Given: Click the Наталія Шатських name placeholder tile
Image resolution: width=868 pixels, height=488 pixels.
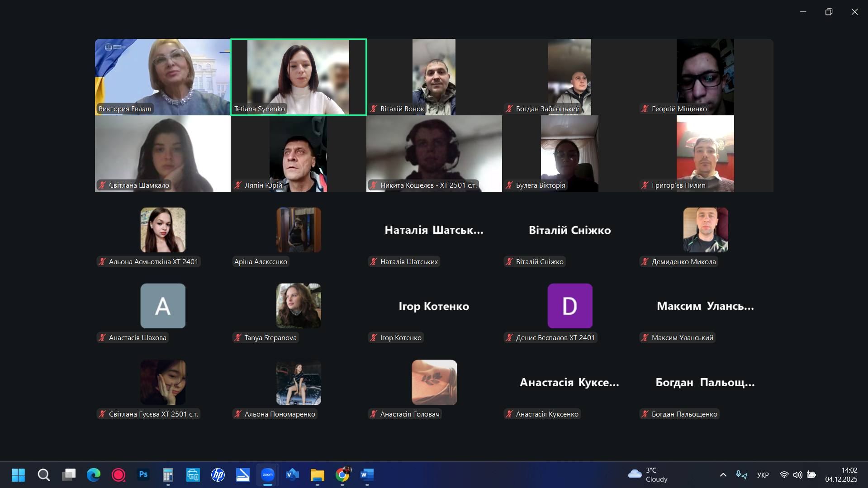Looking at the screenshot, I should (434, 230).
